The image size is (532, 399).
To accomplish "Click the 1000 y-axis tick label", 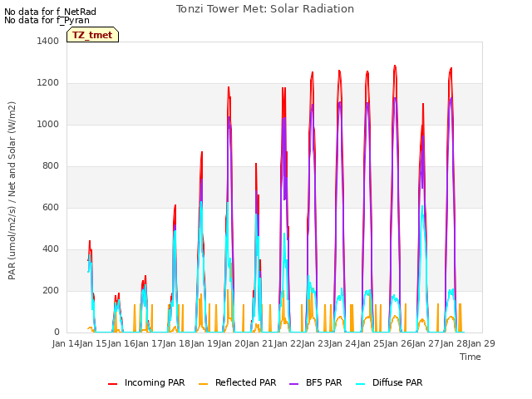I will (x=48, y=124).
